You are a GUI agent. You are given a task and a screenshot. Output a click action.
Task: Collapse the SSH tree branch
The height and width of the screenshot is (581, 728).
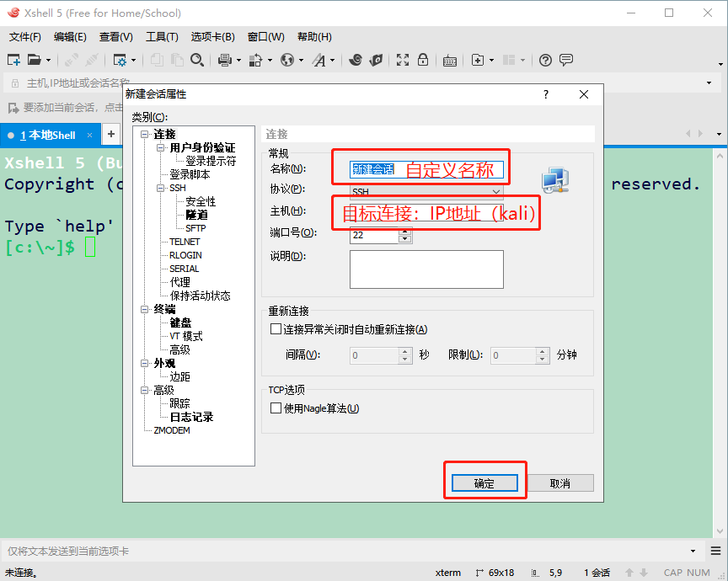click(159, 188)
